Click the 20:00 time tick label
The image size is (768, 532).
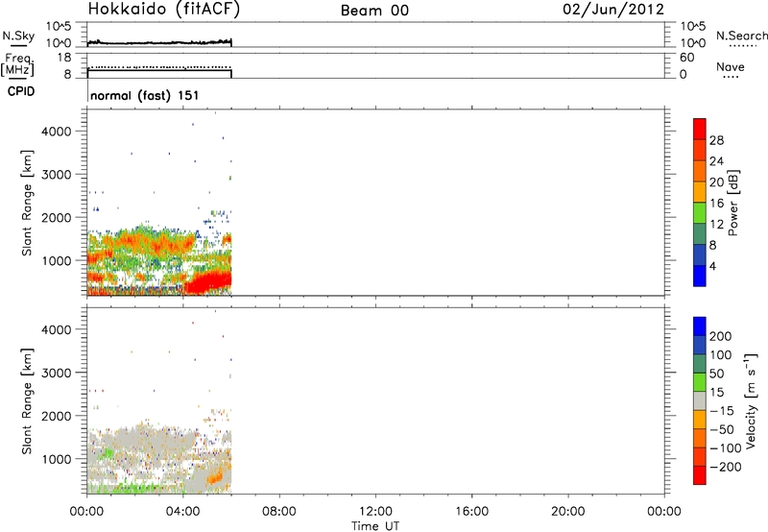[568, 512]
